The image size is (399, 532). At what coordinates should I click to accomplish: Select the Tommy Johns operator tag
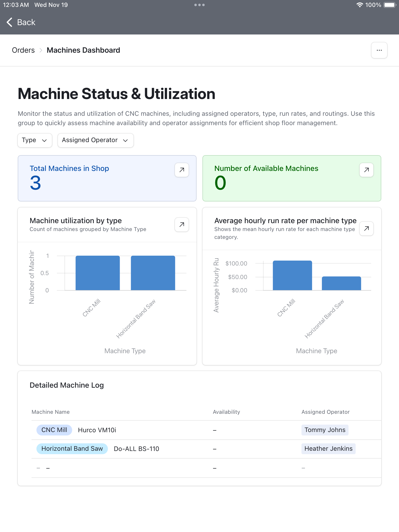325,430
